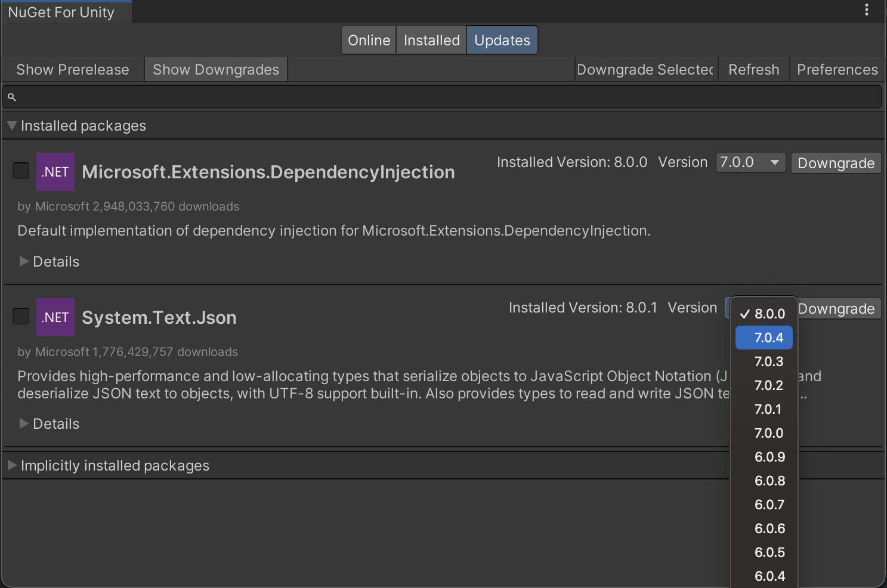Click the Microsoft.Extensions.DependencyInjection package title
The width and height of the screenshot is (887, 588).
click(x=268, y=172)
